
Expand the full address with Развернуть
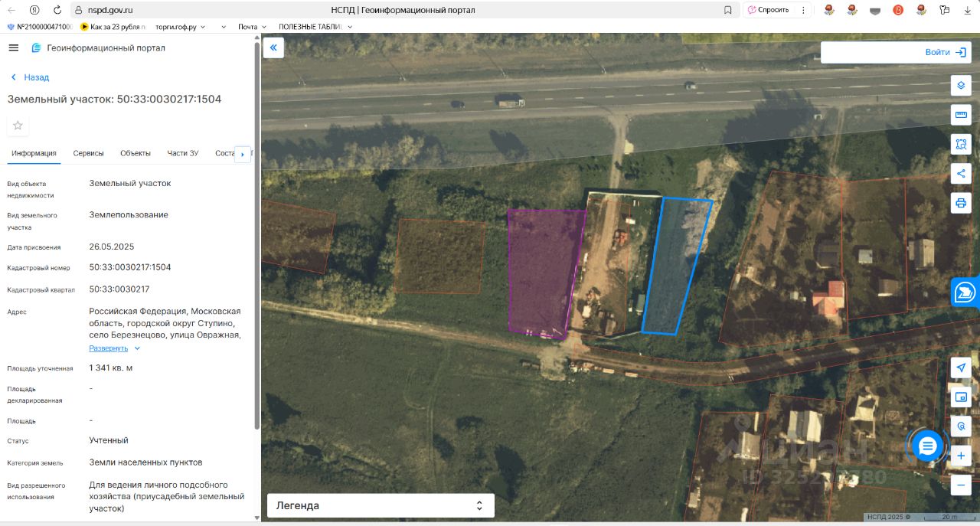click(115, 348)
